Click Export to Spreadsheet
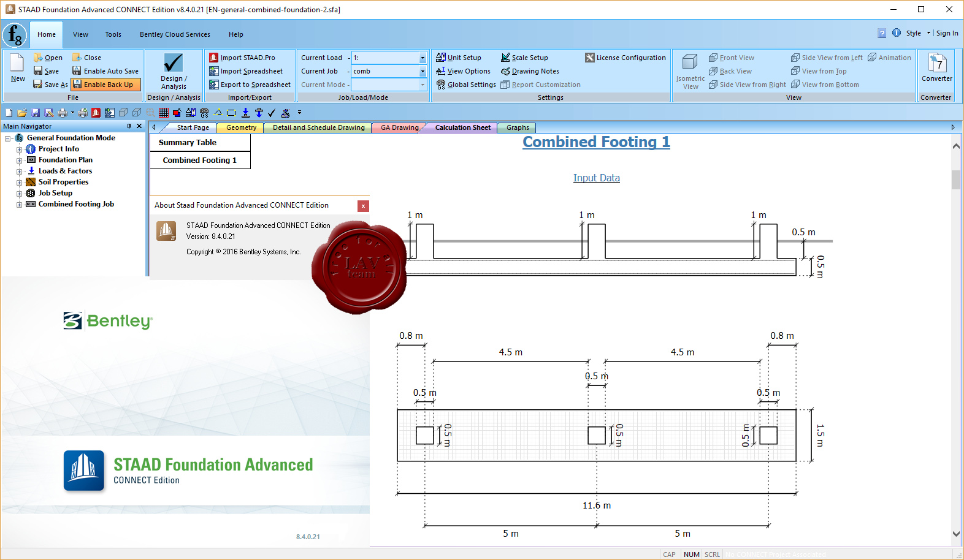The height and width of the screenshot is (560, 964). coord(250,85)
